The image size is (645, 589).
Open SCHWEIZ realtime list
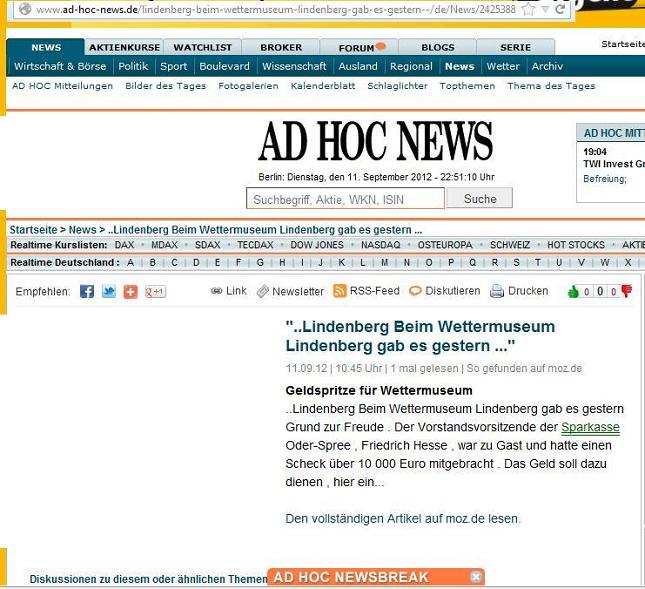(510, 245)
